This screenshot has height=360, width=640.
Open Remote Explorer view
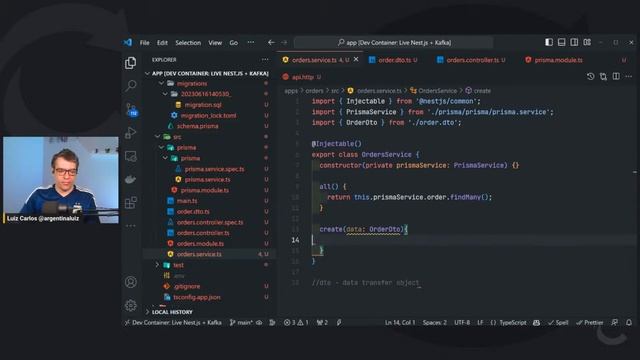[x=131, y=156]
